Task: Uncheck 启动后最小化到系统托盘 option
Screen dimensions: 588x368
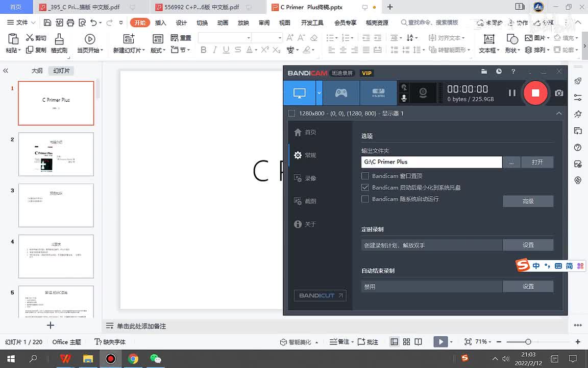Action: click(x=365, y=188)
